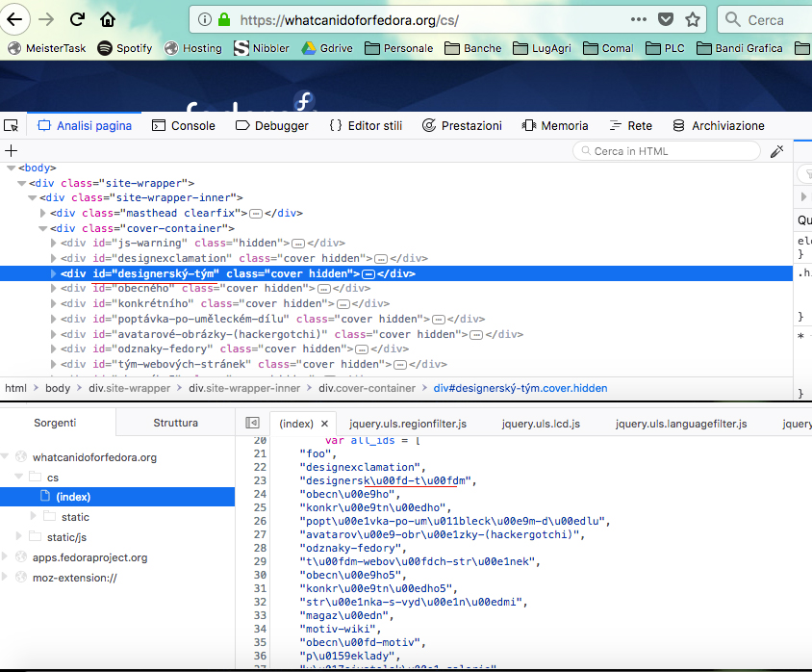
Task: Expand the masthead clearfix div
Action: [x=43, y=213]
